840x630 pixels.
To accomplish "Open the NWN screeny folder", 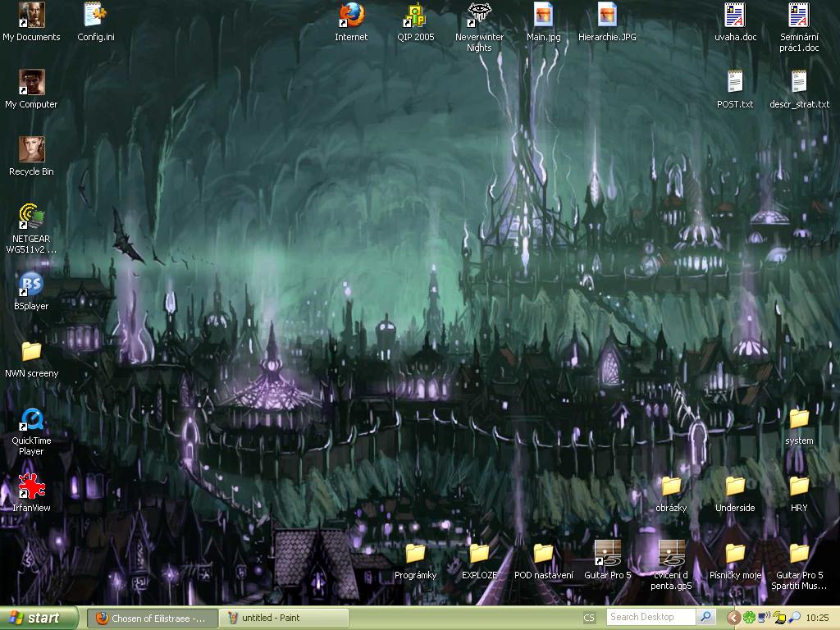I will 31,352.
